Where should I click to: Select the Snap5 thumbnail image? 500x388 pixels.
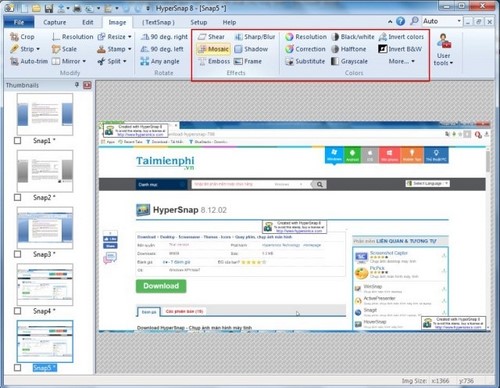point(45,341)
